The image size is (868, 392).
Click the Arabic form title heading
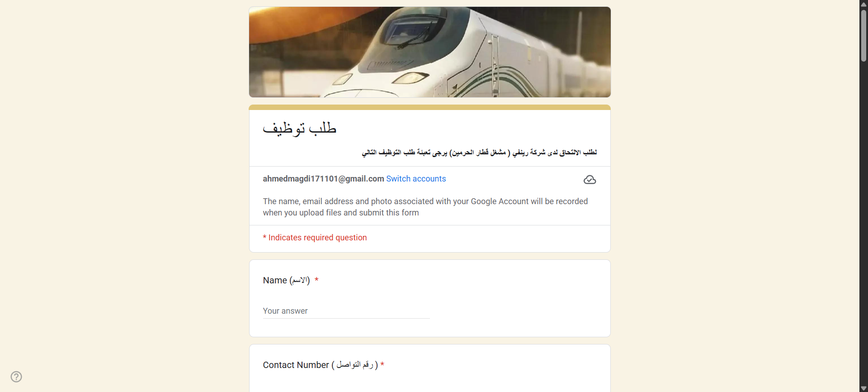click(x=300, y=128)
